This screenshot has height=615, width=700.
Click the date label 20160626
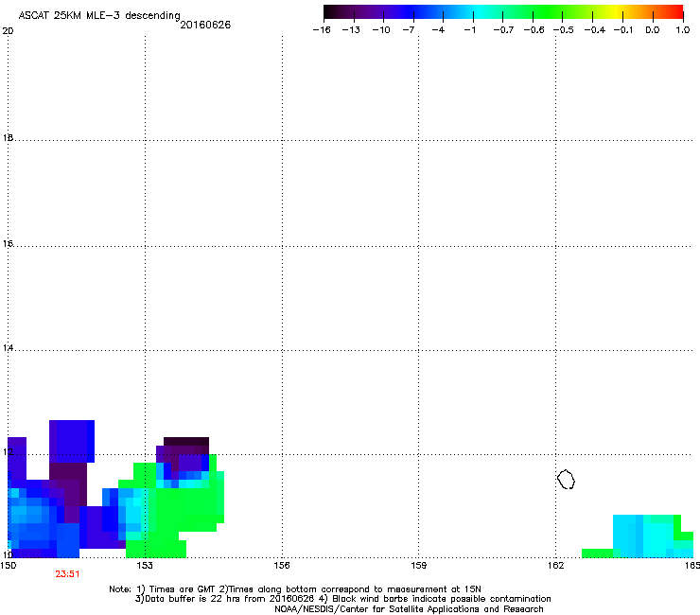click(x=205, y=25)
